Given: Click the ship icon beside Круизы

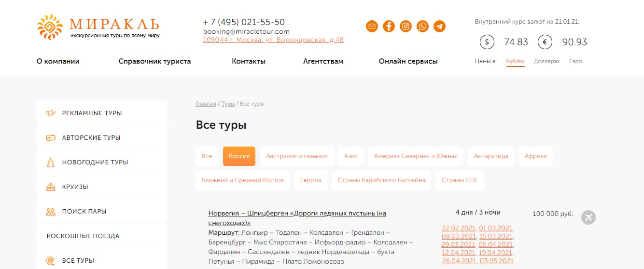Looking at the screenshot, I should tap(51, 187).
